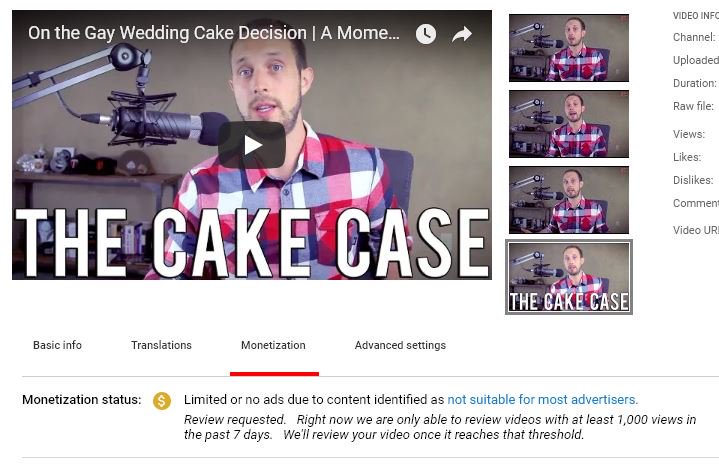The image size is (719, 466).
Task: Click the Channel label in video info
Action: pyautogui.click(x=694, y=37)
